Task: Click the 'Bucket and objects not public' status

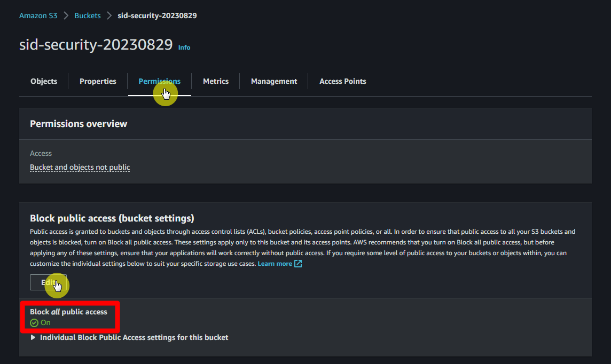Action: point(80,167)
